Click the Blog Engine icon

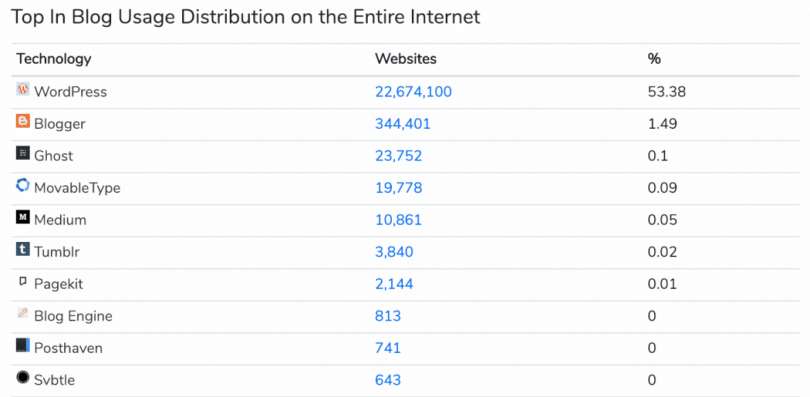pyautogui.click(x=23, y=313)
